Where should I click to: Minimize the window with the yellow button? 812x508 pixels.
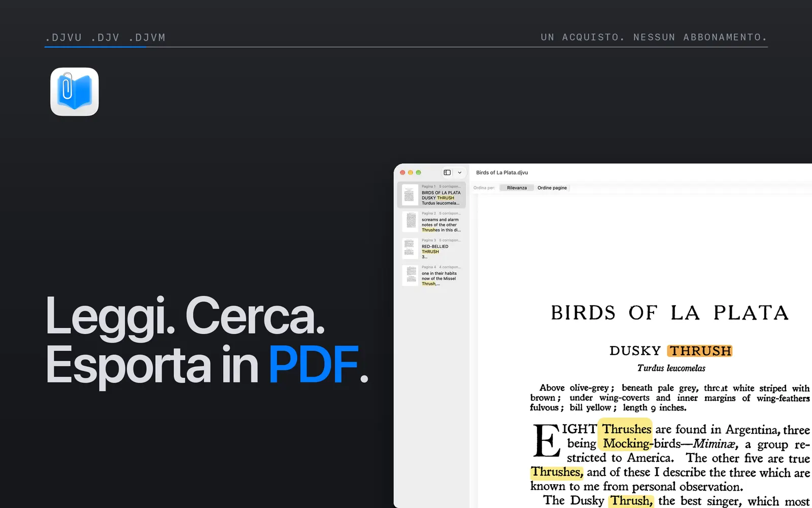411,173
